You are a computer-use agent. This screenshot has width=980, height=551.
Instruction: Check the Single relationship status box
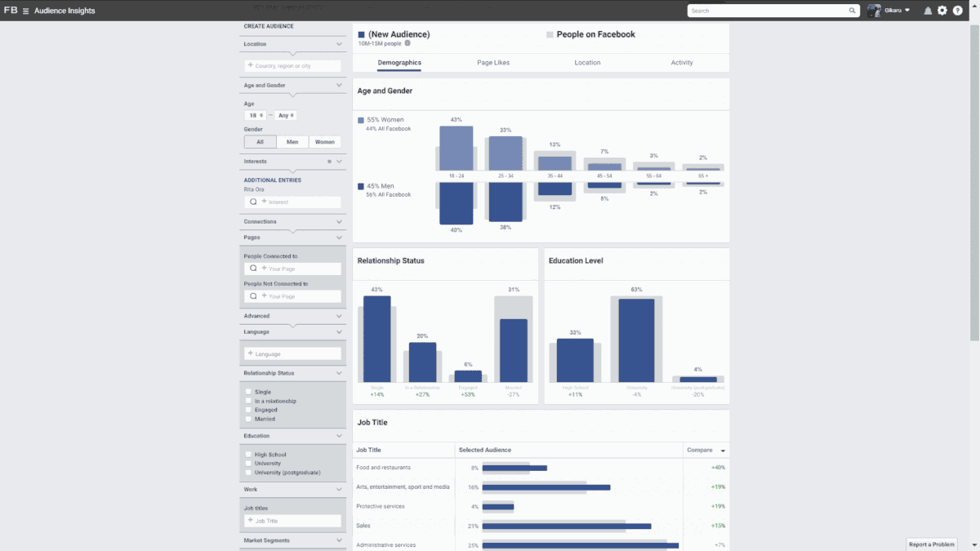[x=248, y=392]
